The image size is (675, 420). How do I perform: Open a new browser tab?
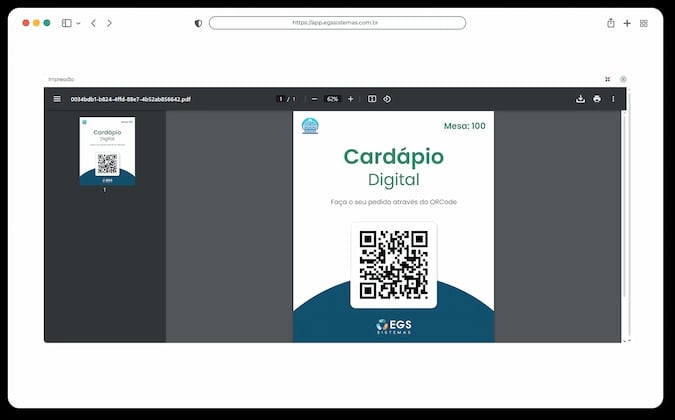(x=627, y=23)
